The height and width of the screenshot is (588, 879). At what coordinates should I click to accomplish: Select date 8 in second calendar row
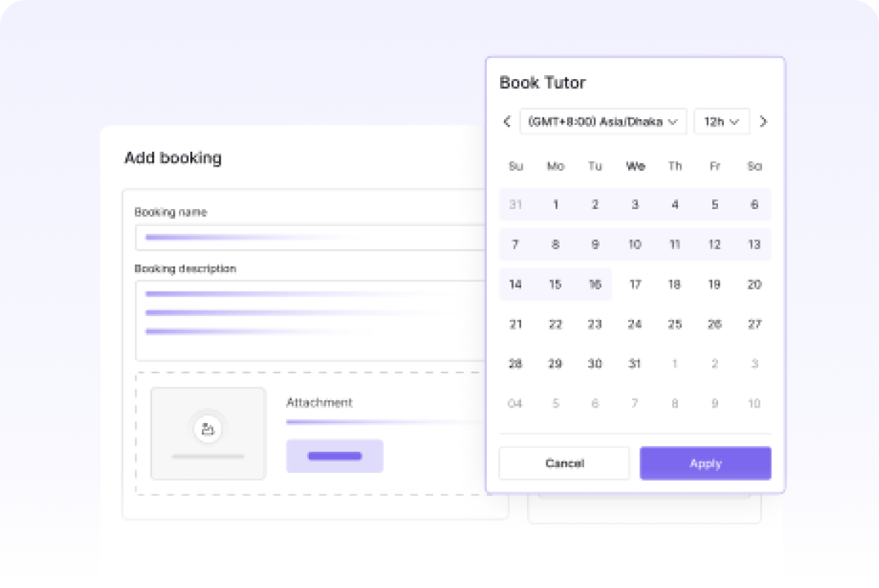(x=555, y=244)
